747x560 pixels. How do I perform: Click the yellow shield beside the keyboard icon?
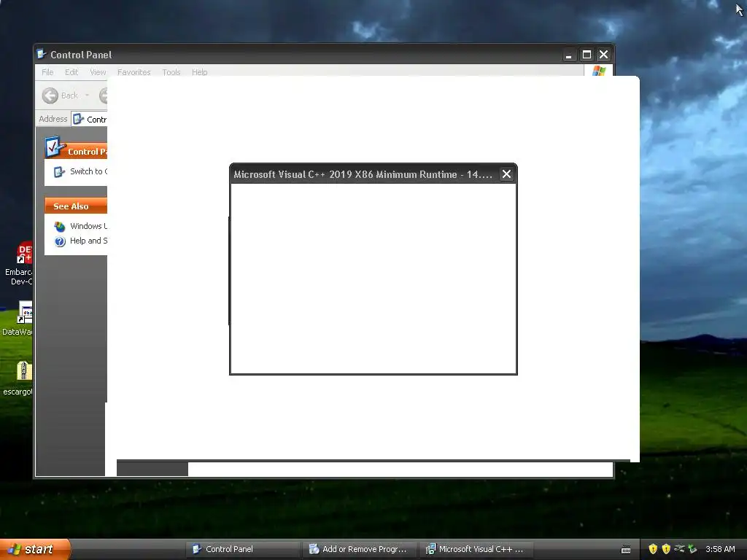(653, 549)
